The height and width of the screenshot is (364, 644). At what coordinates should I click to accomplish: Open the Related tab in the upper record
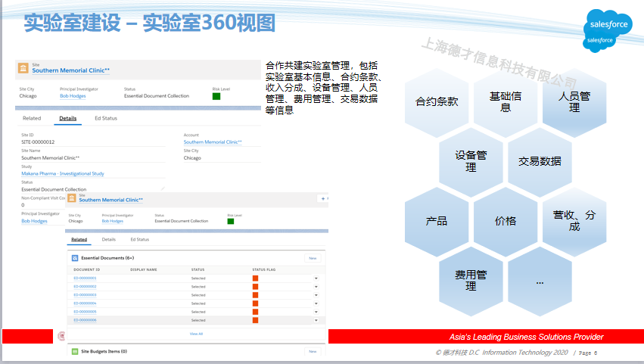pos(32,118)
